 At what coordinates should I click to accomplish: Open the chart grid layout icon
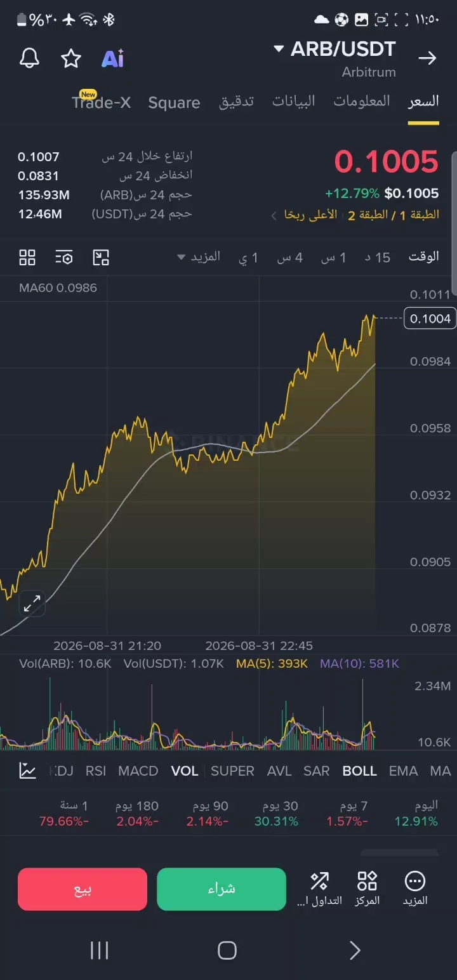pos(27,257)
